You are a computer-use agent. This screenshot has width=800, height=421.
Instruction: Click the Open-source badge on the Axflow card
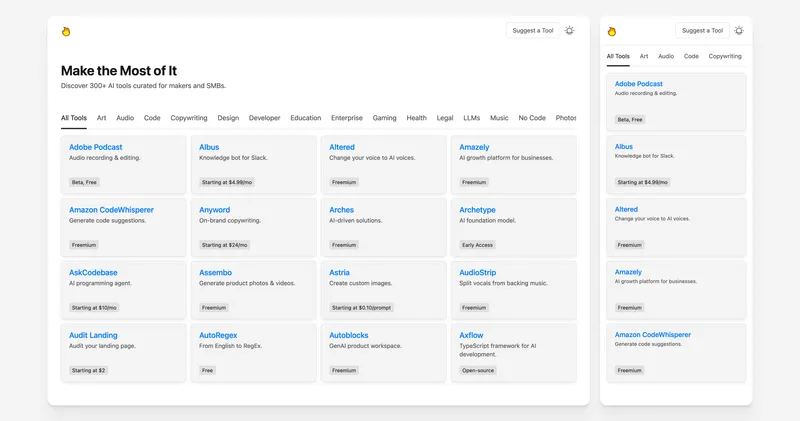pyautogui.click(x=477, y=370)
